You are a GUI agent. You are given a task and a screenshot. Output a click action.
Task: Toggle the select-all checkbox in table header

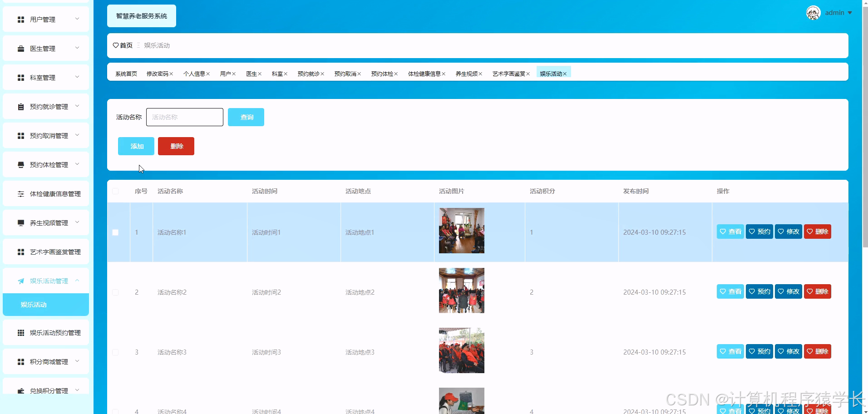pos(115,191)
